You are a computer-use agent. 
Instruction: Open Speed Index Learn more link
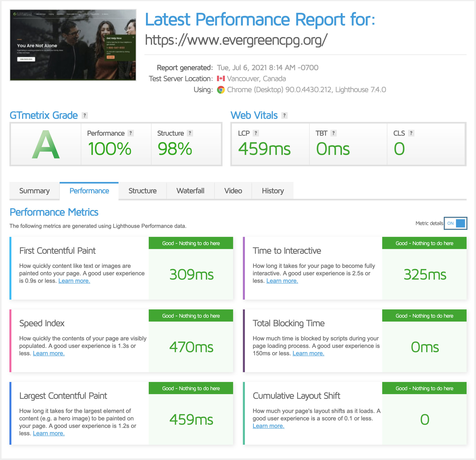(49, 354)
